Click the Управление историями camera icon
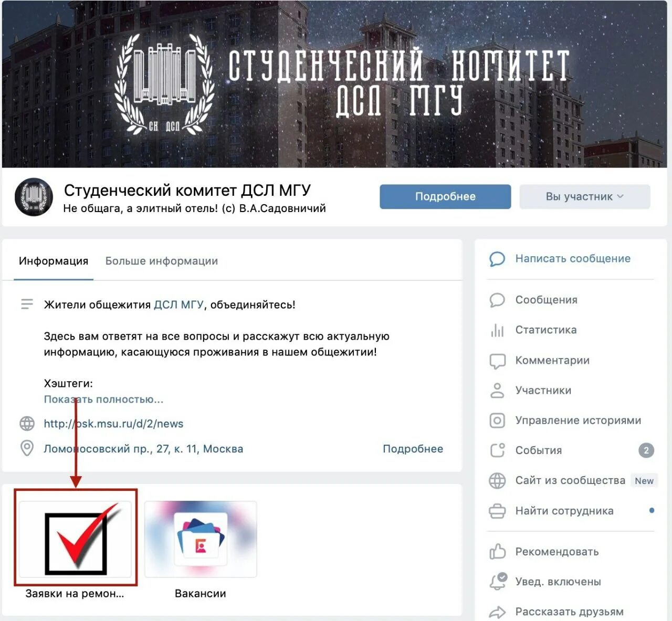The width and height of the screenshot is (672, 621). click(x=497, y=420)
